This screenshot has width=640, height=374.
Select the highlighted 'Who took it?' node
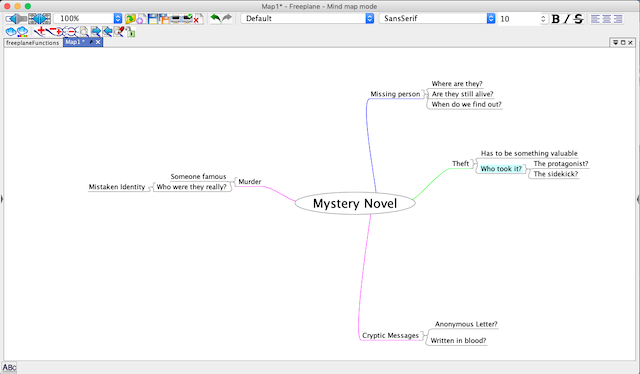tap(501, 169)
